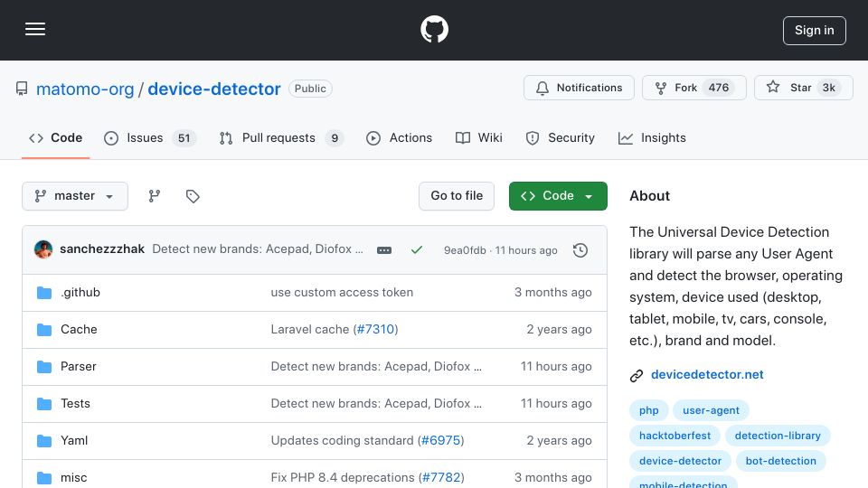868x488 pixels.
Task: Switch to the Issues tab
Action: pos(150,137)
